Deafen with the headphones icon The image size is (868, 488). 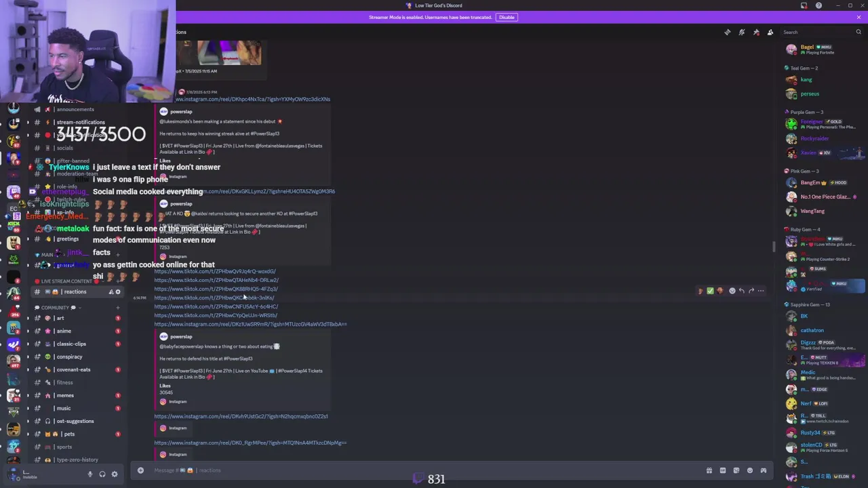(102, 474)
